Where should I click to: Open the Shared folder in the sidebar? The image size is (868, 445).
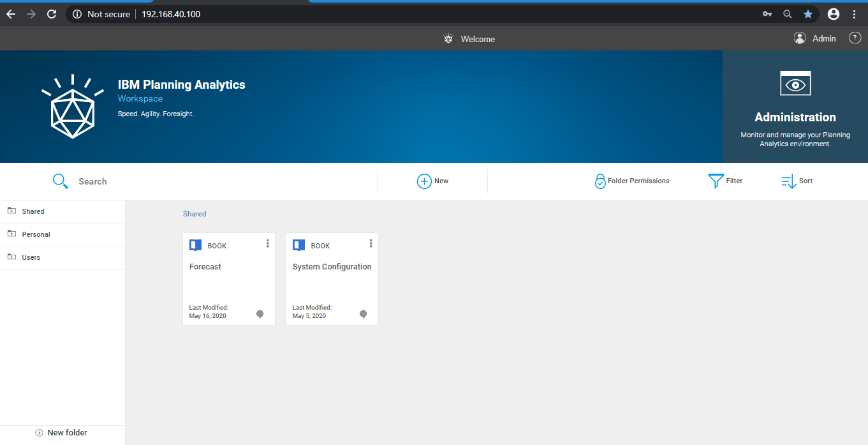33,211
